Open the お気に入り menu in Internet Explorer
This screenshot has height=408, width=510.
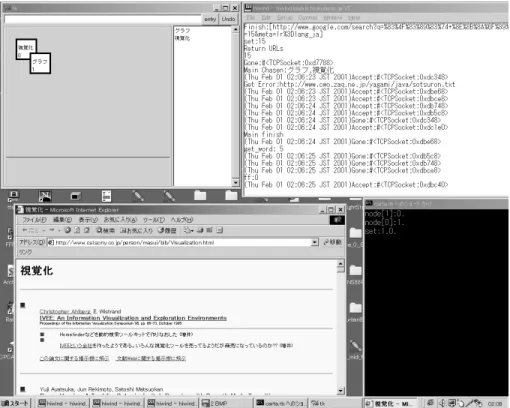point(120,220)
